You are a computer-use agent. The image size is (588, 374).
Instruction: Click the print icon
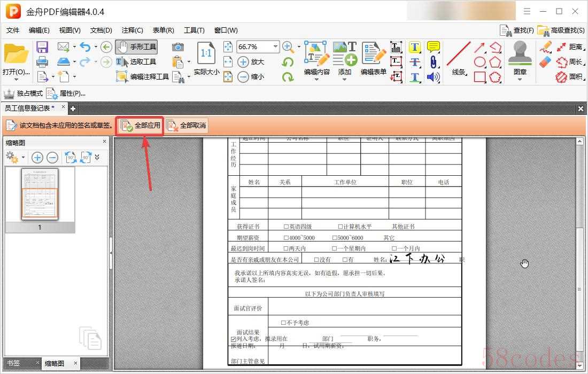pos(42,62)
